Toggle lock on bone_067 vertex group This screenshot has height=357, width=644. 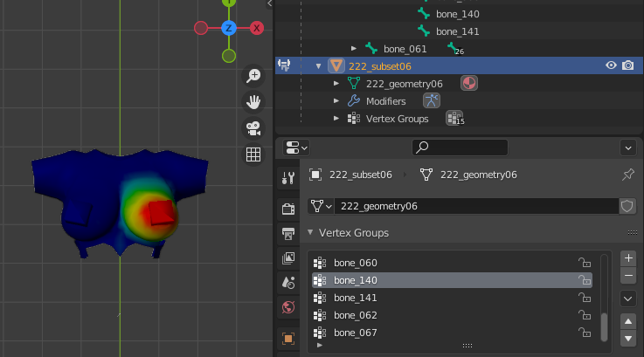click(585, 333)
